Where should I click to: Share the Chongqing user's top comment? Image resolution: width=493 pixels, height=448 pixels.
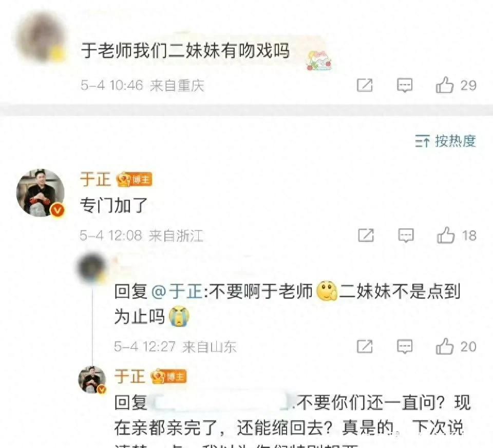tap(365, 85)
